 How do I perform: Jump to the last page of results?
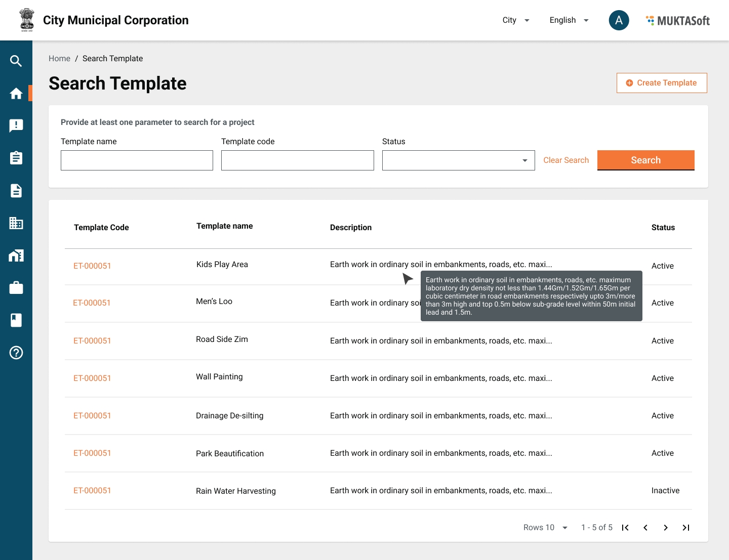[x=686, y=528]
